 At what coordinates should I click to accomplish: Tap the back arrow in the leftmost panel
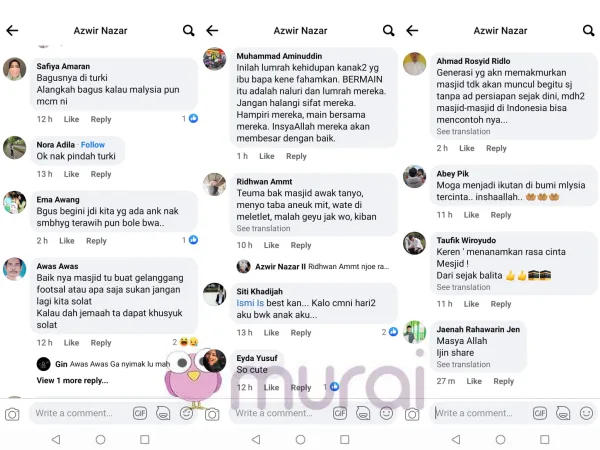click(x=12, y=31)
